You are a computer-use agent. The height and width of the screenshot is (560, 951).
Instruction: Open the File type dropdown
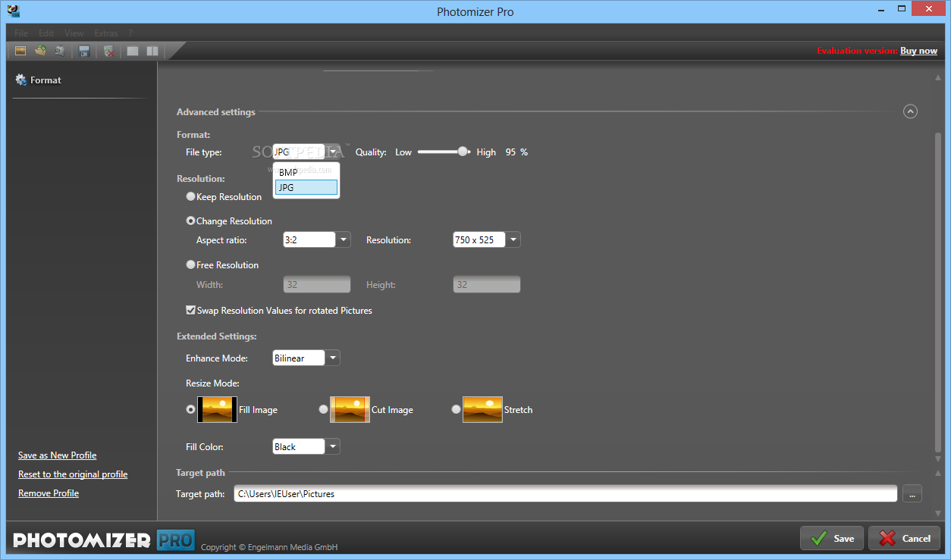[332, 152]
